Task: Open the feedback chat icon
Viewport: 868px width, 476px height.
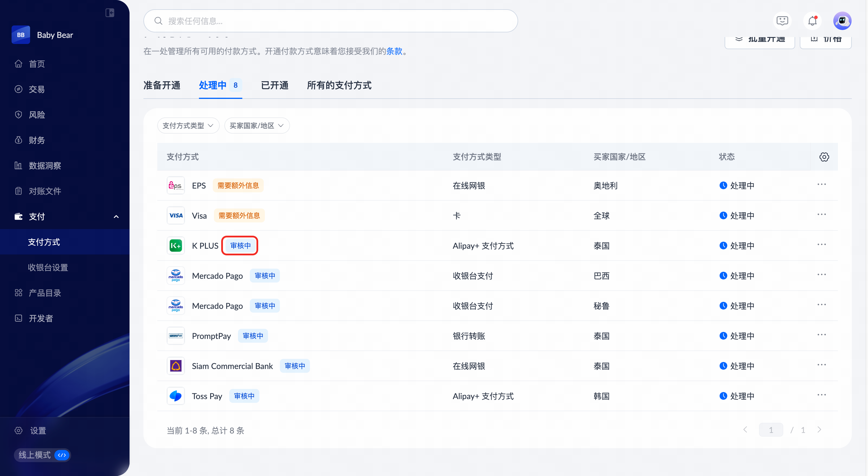Action: [x=782, y=21]
